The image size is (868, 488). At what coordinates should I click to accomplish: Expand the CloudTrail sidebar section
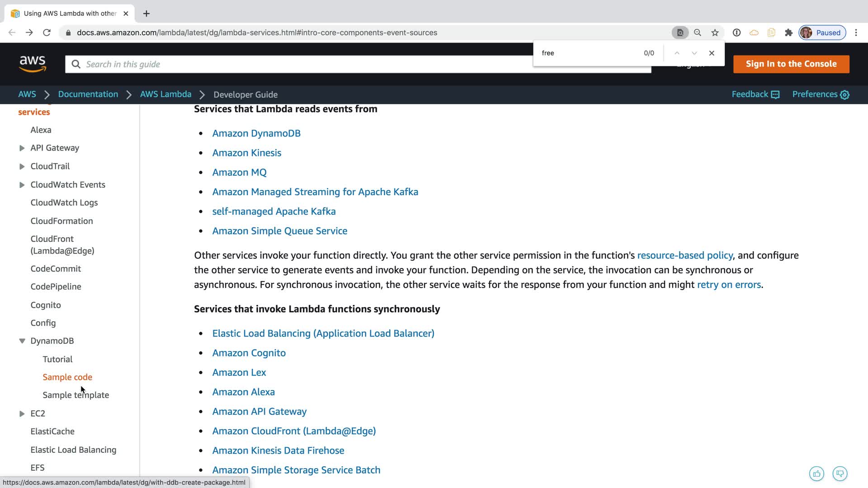(x=22, y=166)
